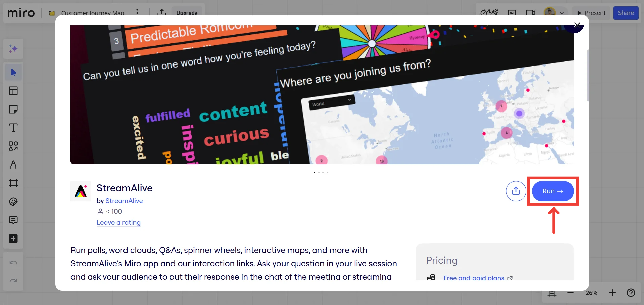Viewport: 644px width, 305px height.
Task: Open the templates tool in sidebar
Action: click(13, 91)
